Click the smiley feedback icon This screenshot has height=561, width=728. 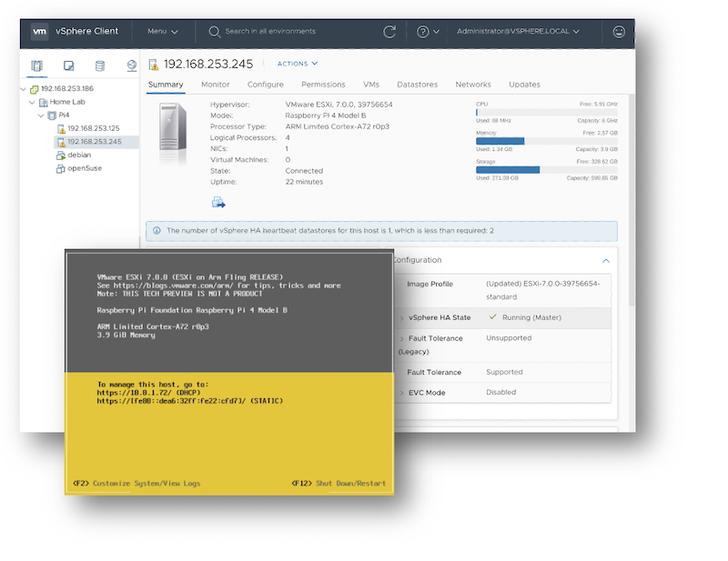619,31
